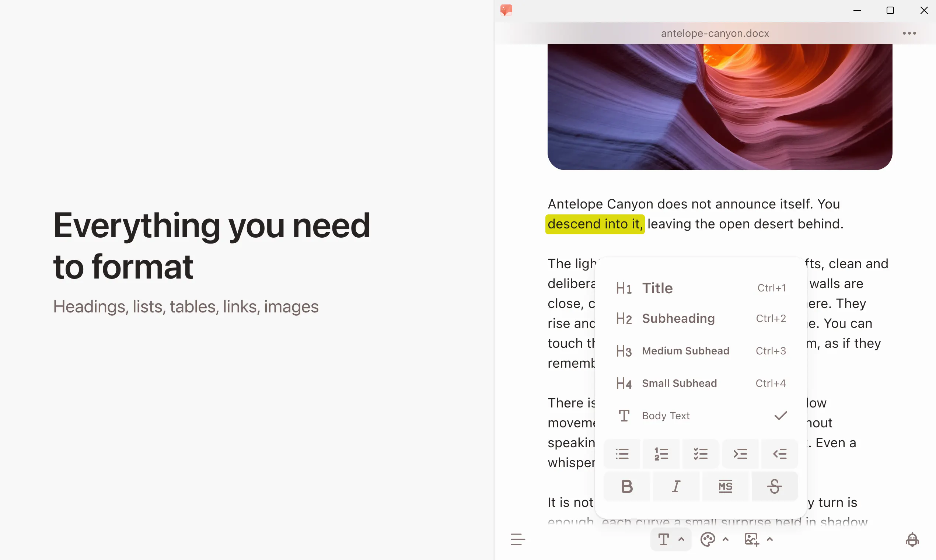Apply the Title heading style

(701, 288)
